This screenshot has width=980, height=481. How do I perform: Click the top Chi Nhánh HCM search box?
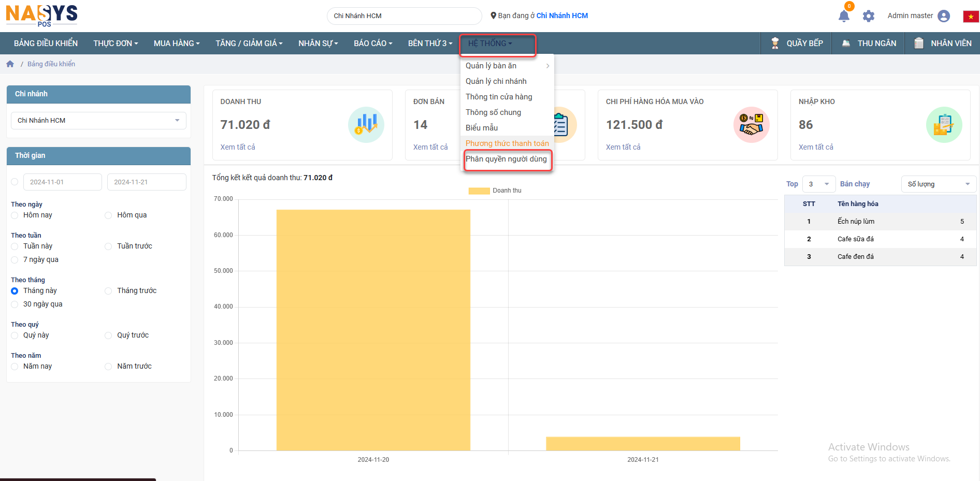click(x=405, y=16)
